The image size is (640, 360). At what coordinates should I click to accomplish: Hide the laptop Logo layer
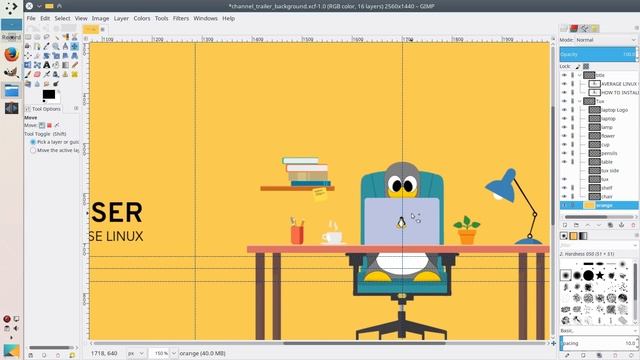pyautogui.click(x=564, y=110)
